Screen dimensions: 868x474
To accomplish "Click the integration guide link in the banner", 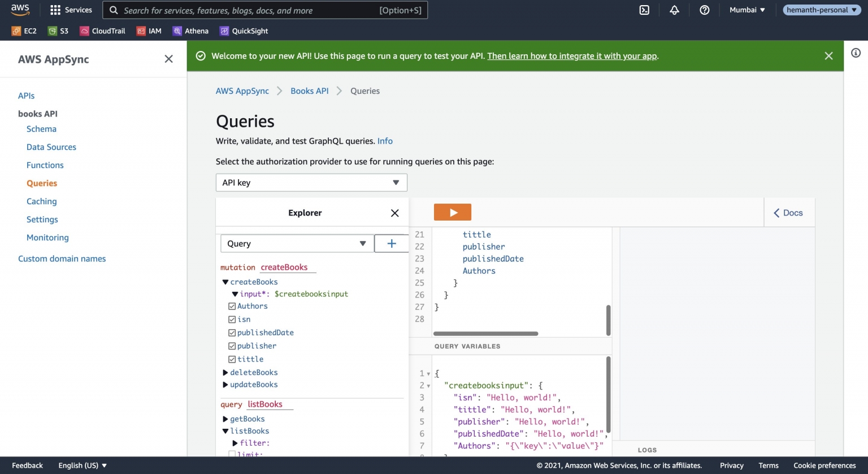I will point(572,55).
